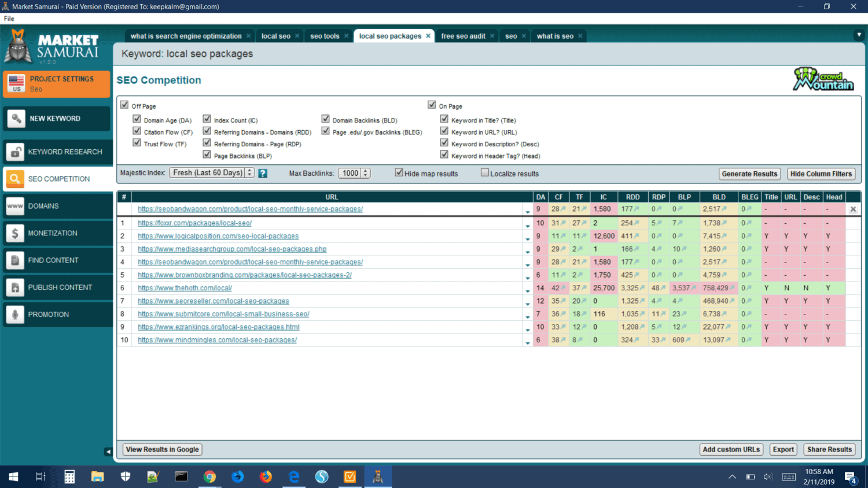Toggle the On Page checkbox
Image resolution: width=868 pixels, height=488 pixels.
click(432, 105)
